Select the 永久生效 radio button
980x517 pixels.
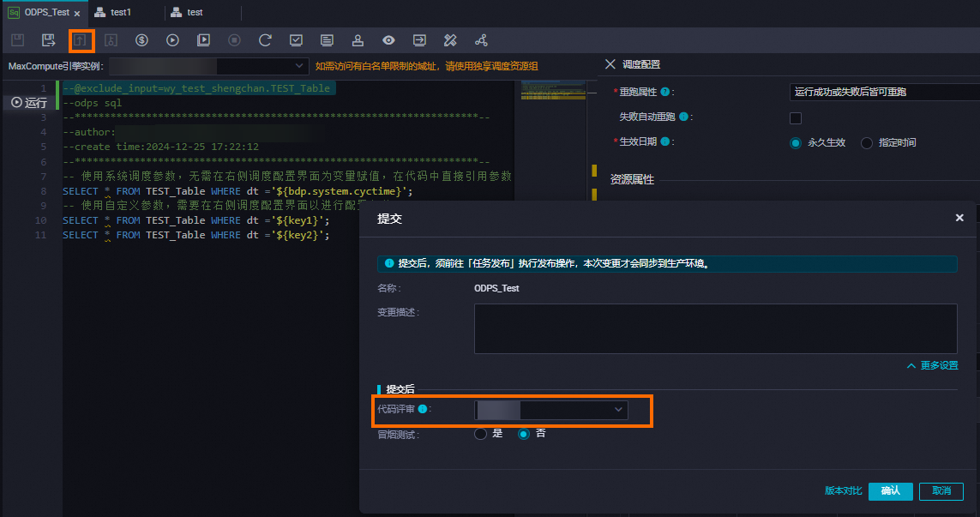(x=796, y=143)
